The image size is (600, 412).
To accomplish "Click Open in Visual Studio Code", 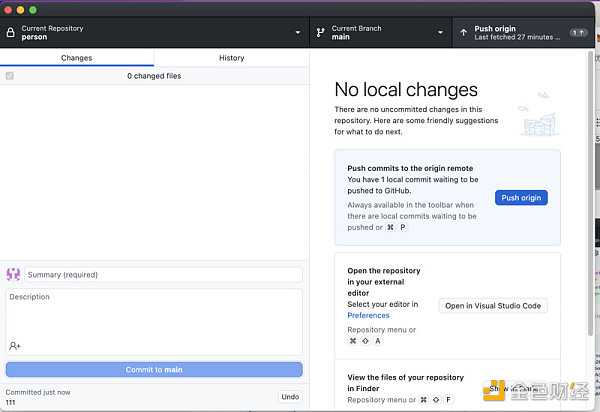I will pyautogui.click(x=493, y=306).
